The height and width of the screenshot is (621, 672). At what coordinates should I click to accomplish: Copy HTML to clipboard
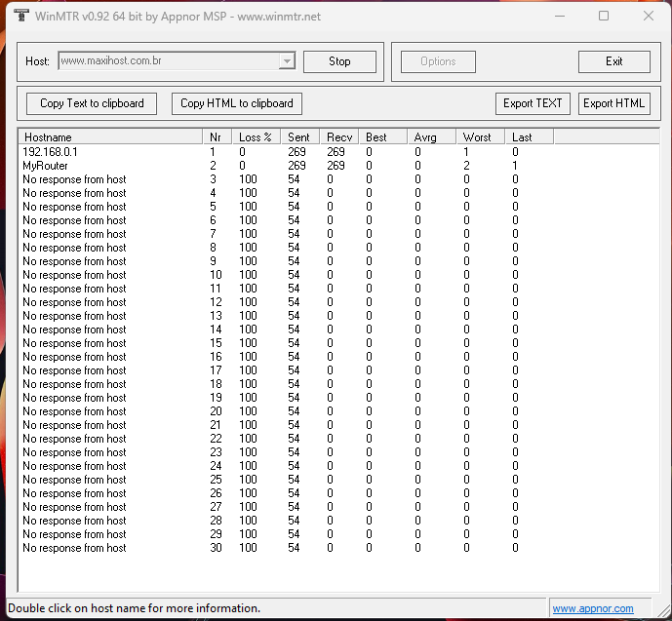[x=237, y=103]
